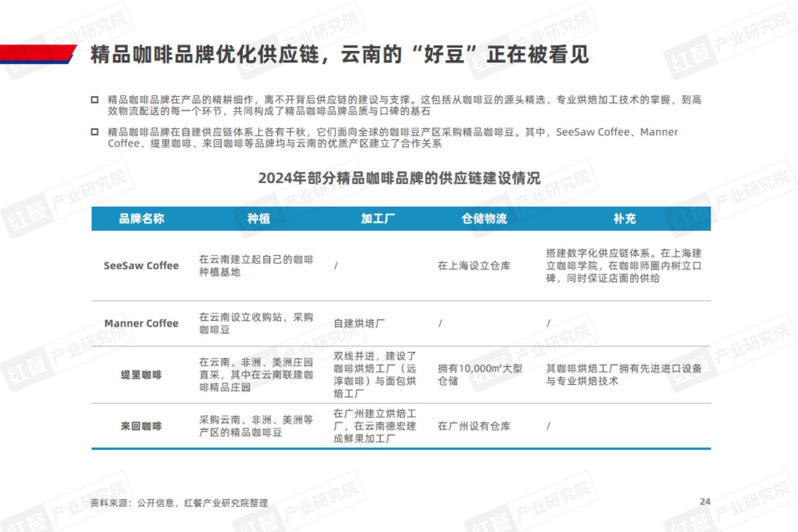Click the cell 自建烘焙厂

pyautogui.click(x=359, y=323)
